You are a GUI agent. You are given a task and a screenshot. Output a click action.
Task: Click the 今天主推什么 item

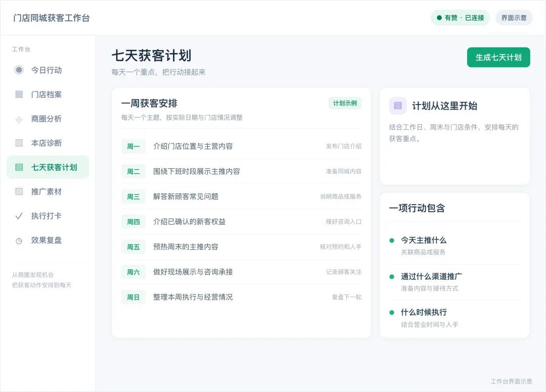coord(424,240)
